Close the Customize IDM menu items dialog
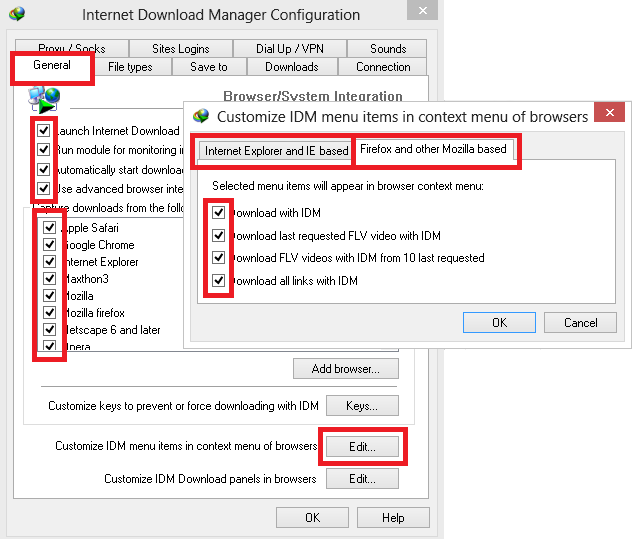 (x=609, y=112)
